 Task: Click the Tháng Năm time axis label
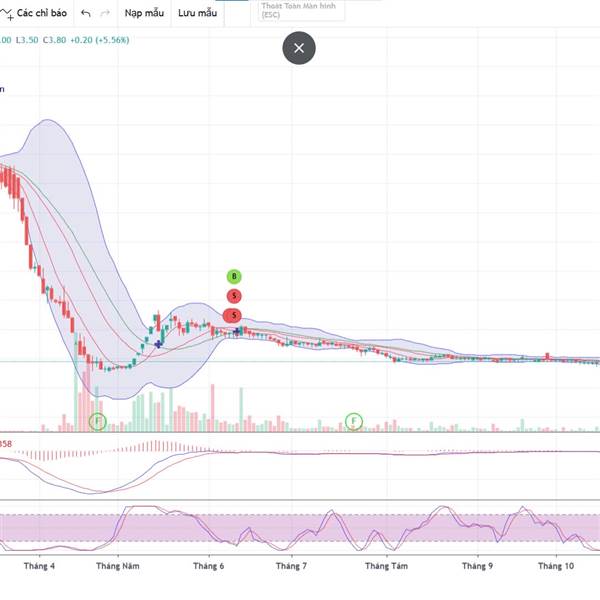[x=118, y=566]
